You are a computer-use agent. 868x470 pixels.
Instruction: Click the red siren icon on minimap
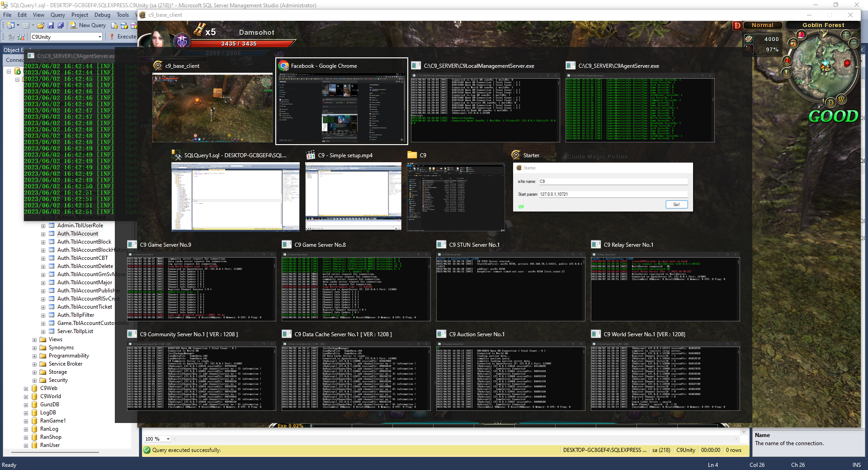coord(801,34)
